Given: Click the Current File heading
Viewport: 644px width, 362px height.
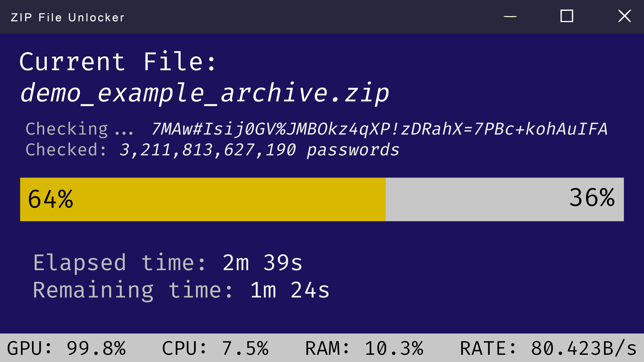Looking at the screenshot, I should (x=118, y=62).
